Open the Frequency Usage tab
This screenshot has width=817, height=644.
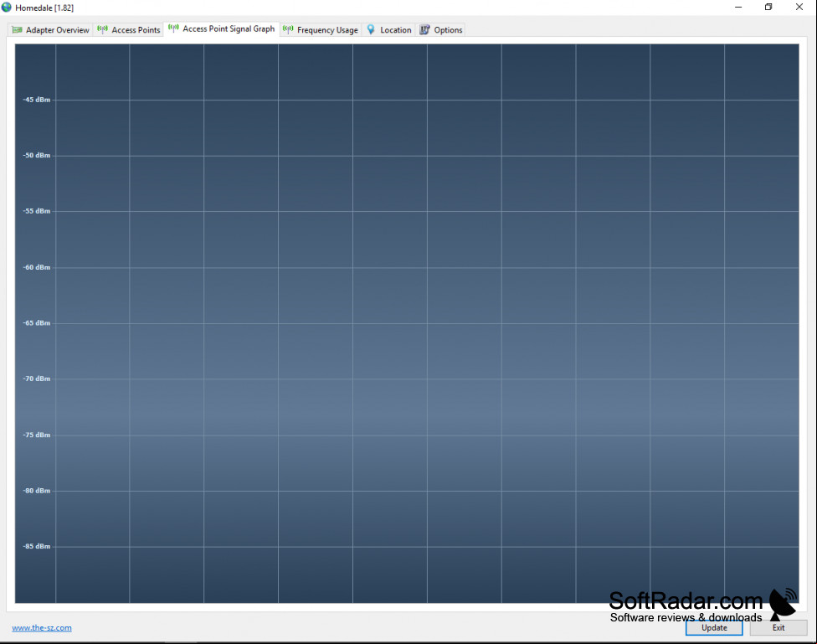(321, 29)
